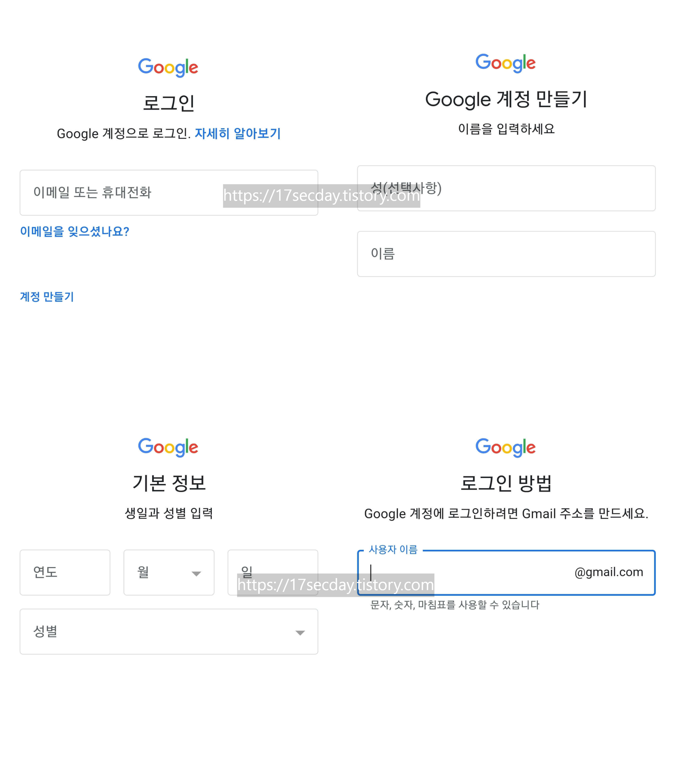Click the '이메일을 잊으셨나요?' link
The image size is (675, 784).
(74, 231)
